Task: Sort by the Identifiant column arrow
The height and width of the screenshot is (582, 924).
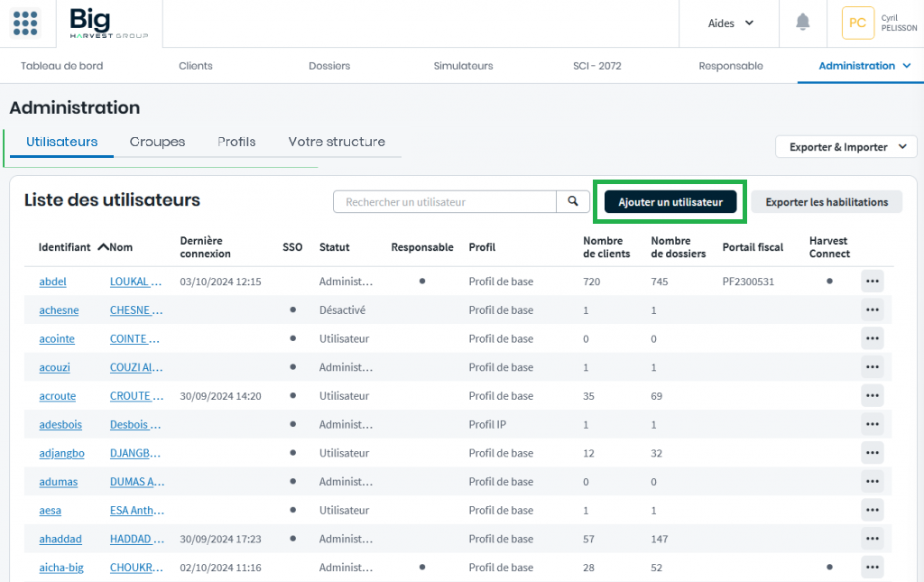Action: 103,247
